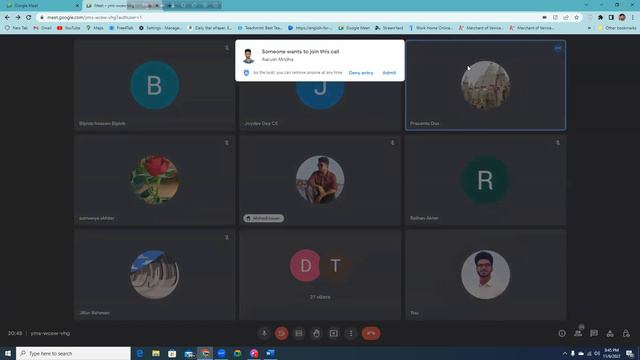640x360 pixels.
Task: Click the Present now screen share icon
Action: [x=333, y=333]
